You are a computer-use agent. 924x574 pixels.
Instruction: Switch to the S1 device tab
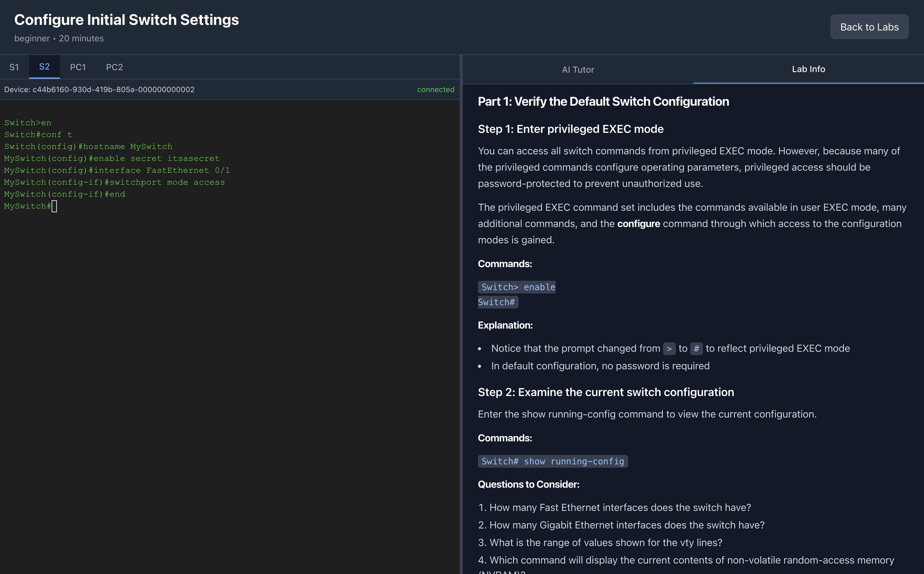(x=14, y=67)
